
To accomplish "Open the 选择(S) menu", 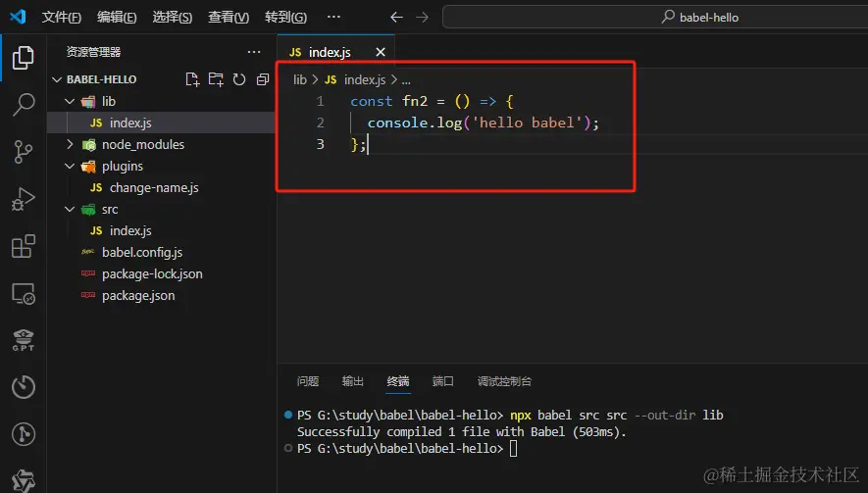I will (173, 18).
